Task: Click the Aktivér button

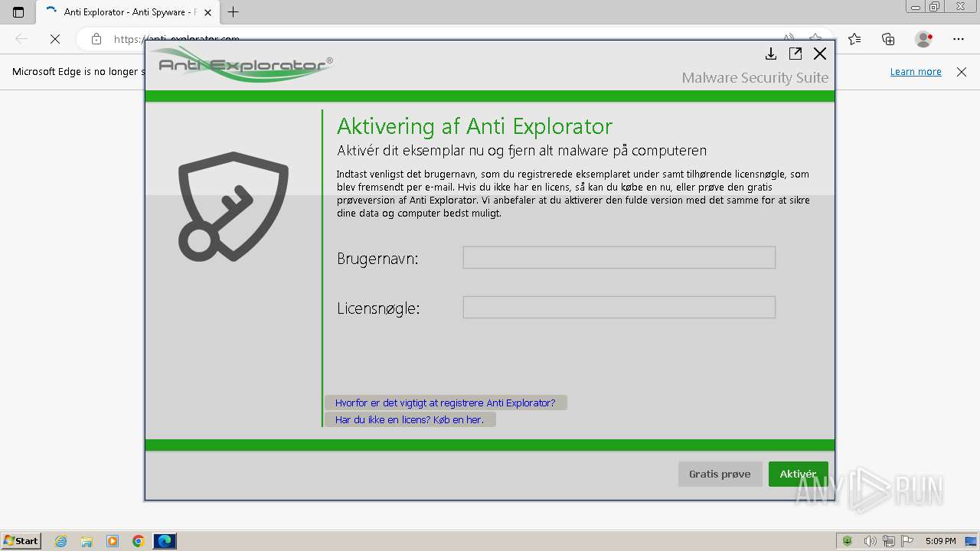Action: [798, 474]
